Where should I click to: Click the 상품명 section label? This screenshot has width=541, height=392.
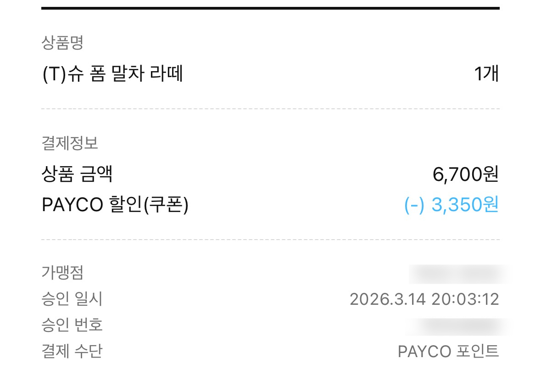click(62, 43)
